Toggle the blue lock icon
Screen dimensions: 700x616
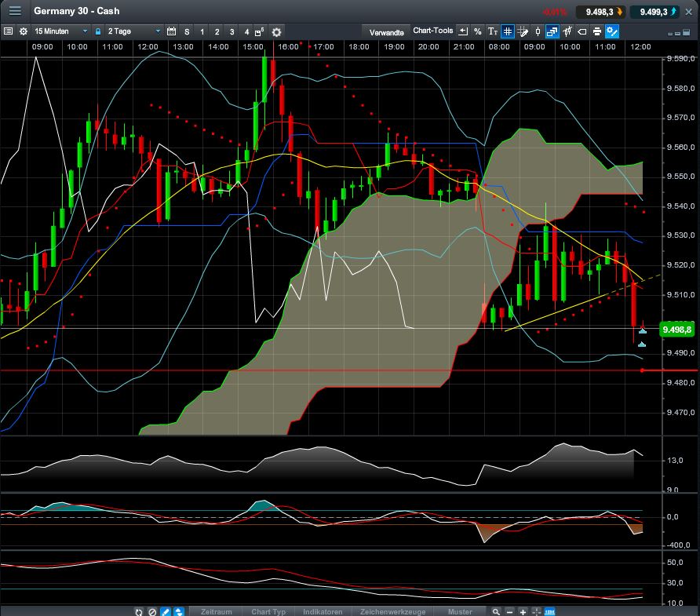pyautogui.click(x=98, y=31)
